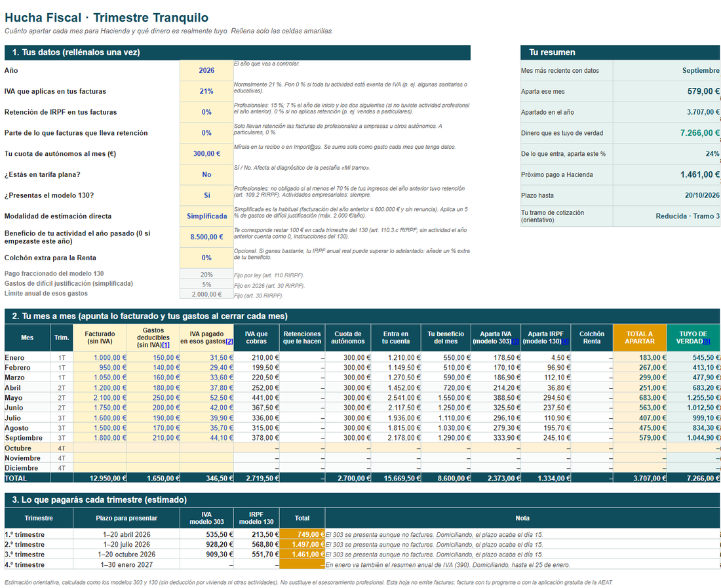This screenshot has width=721, height=588.
Task: Open footnote [4] in Aparta IRPF header
Action: point(565,342)
